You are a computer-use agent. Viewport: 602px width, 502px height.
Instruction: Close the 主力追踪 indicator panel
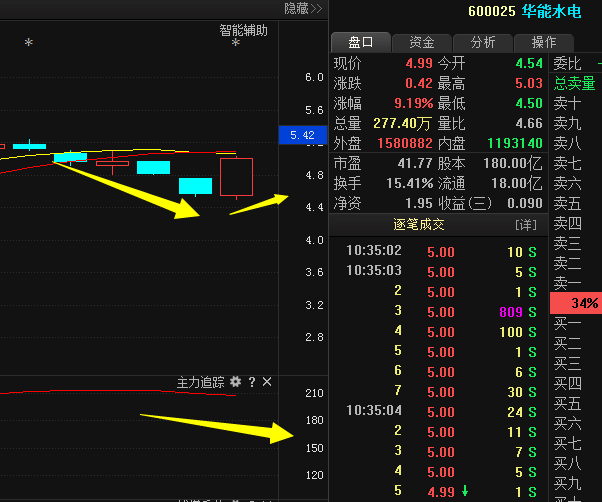point(267,382)
